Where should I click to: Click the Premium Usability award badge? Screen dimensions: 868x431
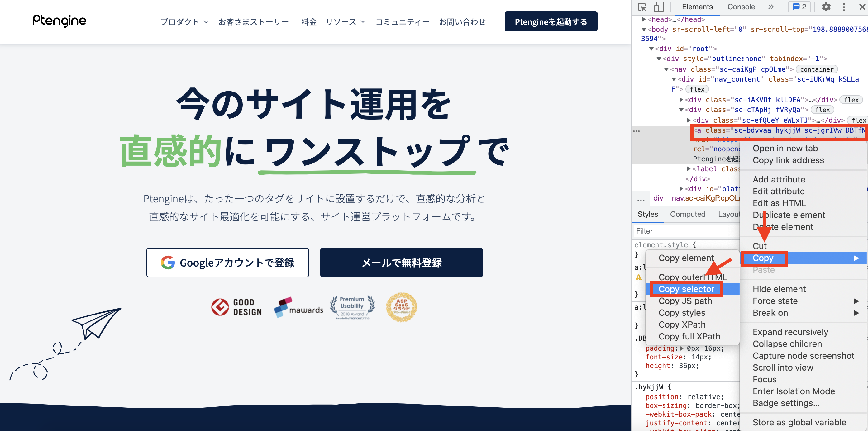point(352,307)
